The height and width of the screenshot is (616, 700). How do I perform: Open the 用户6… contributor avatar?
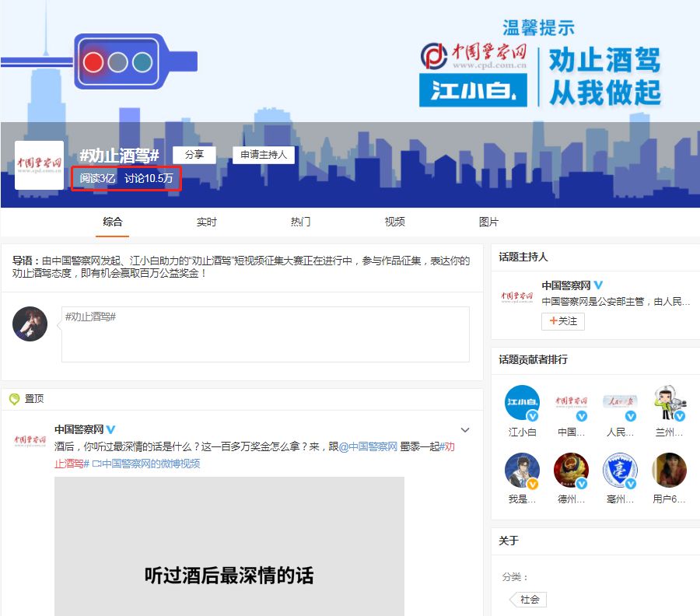pos(669,470)
